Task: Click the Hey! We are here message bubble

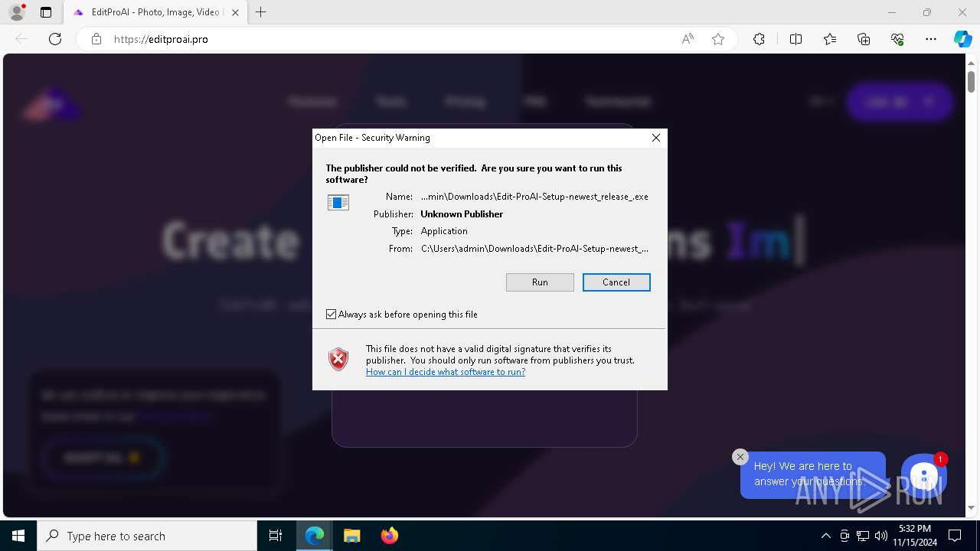Action: pyautogui.click(x=812, y=474)
